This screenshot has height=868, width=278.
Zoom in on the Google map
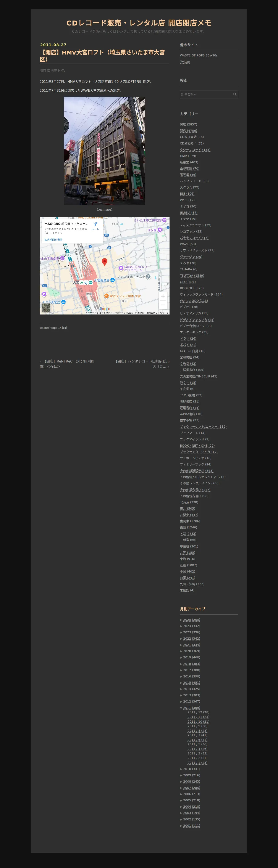coord(163,296)
